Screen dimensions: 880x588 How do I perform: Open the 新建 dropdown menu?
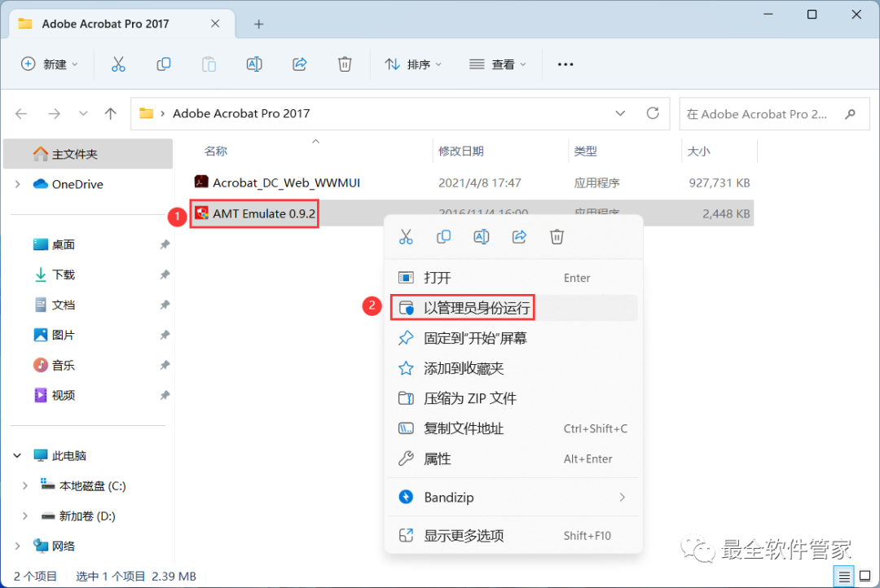click(x=50, y=64)
